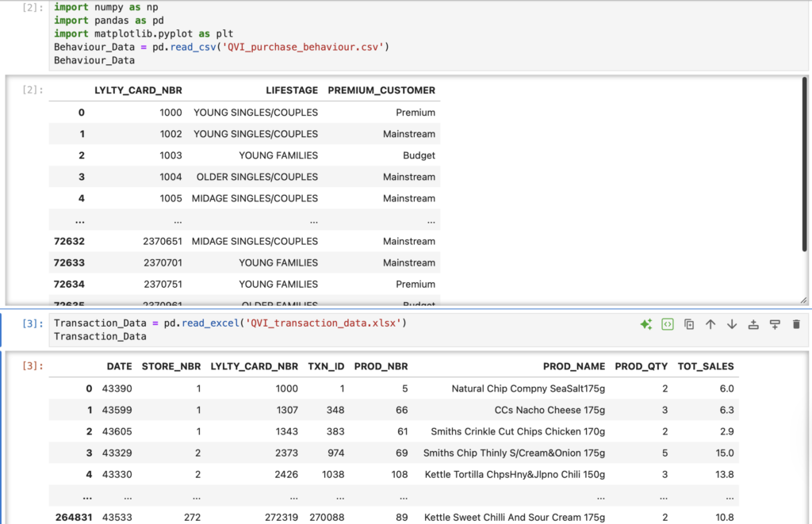Delete the selected cell with trash icon

[796, 324]
